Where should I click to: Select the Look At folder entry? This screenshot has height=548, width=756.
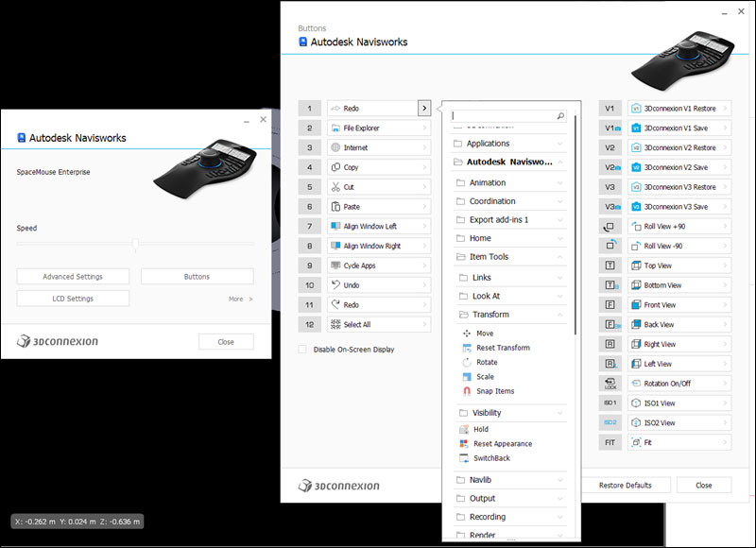(x=511, y=296)
